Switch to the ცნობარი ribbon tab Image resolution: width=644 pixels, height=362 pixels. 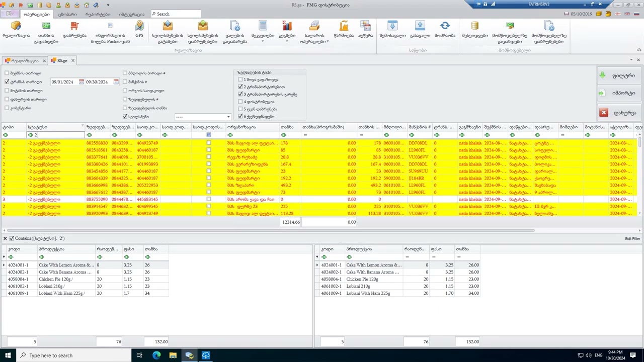pyautogui.click(x=67, y=15)
